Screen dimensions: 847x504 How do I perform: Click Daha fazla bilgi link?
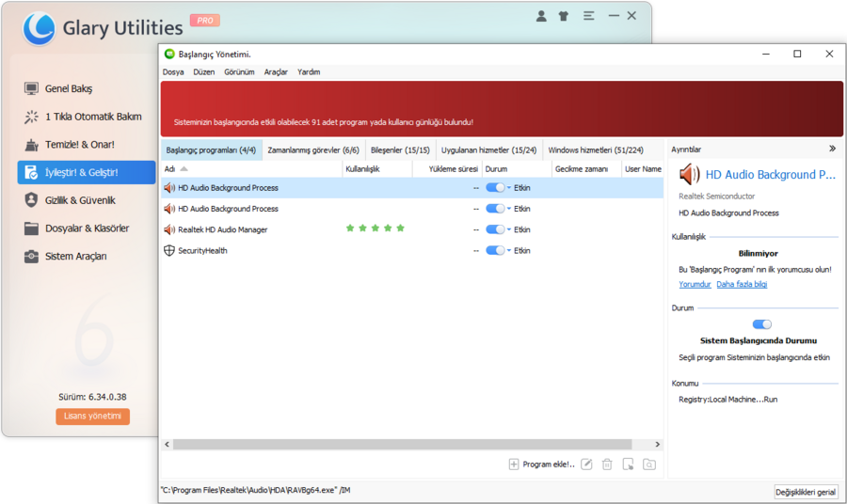(x=742, y=284)
